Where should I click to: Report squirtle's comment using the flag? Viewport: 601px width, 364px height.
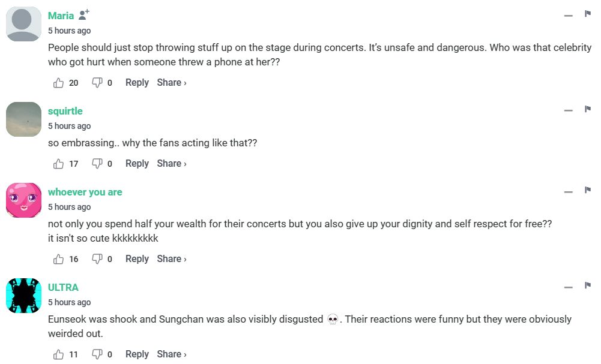[x=588, y=109]
